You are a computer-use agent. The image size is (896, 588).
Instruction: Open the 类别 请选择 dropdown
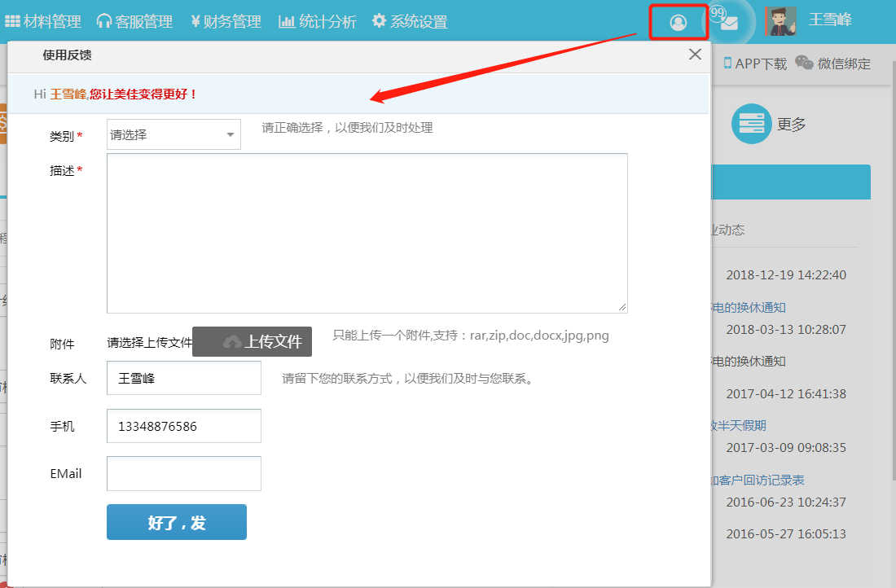tap(173, 134)
